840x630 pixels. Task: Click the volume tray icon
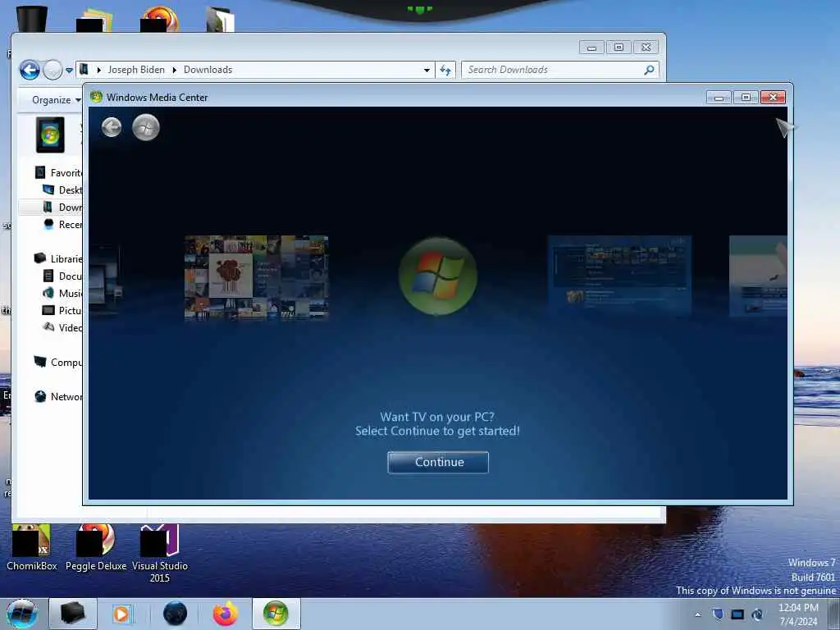coord(757,614)
